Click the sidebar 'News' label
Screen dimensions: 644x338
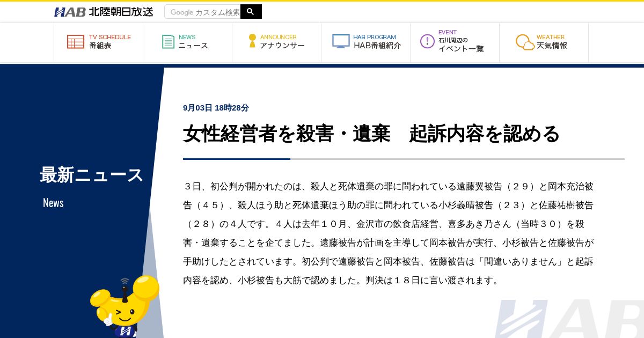pos(53,203)
